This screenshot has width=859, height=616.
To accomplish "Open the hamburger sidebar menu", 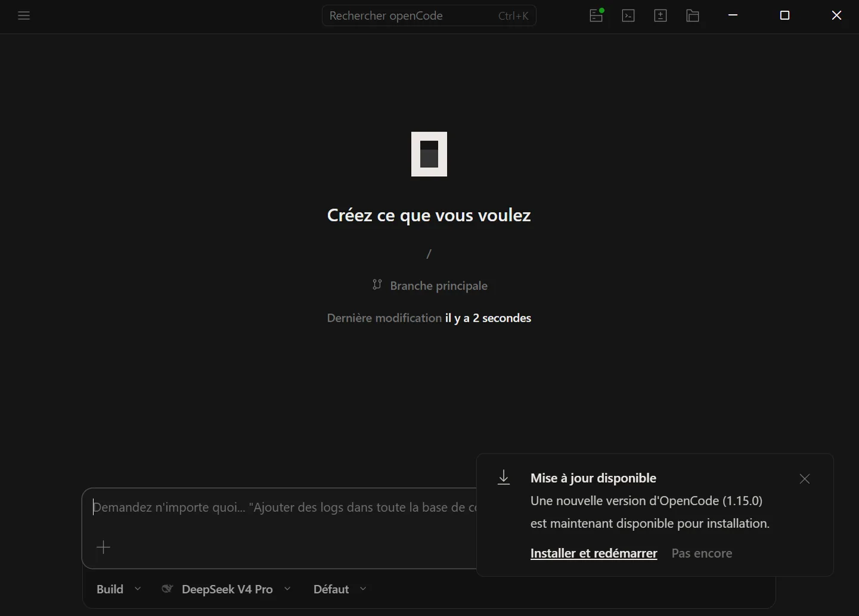I will (x=24, y=15).
